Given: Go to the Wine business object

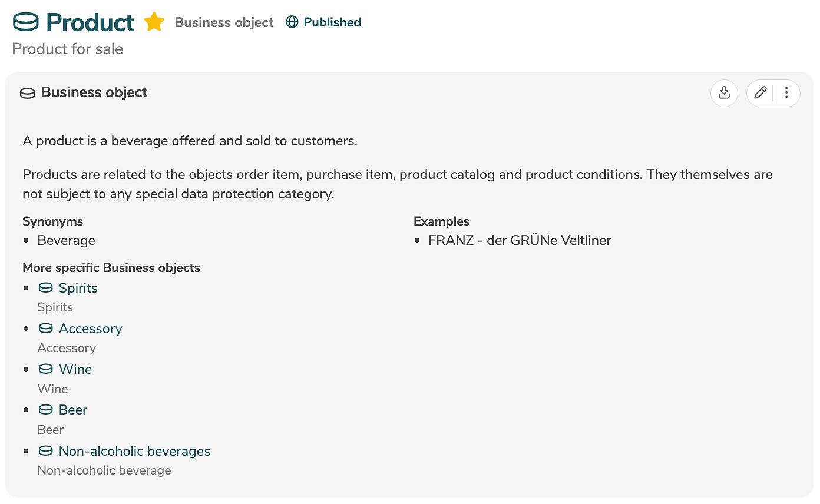Looking at the screenshot, I should 75,369.
